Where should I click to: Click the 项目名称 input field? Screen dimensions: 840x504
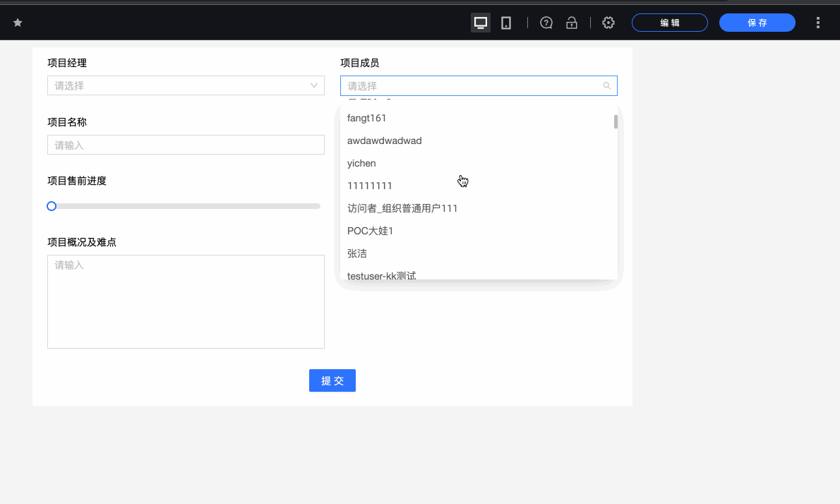pyautogui.click(x=186, y=145)
